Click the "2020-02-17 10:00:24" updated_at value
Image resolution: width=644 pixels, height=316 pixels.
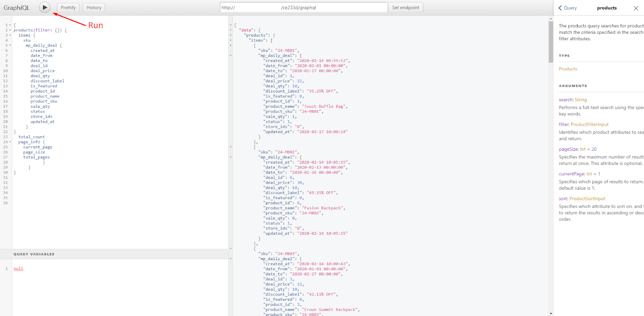pyautogui.click(x=322, y=132)
